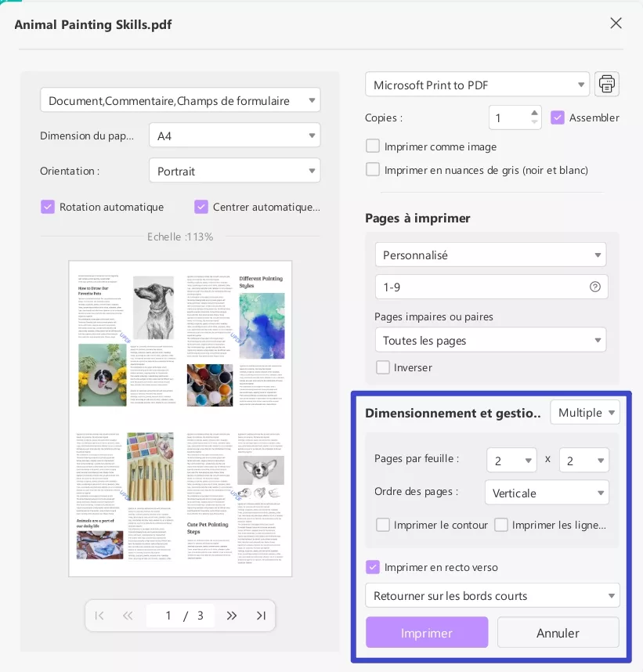Increase copies with the up arrow
The image size is (643, 672).
(x=535, y=112)
